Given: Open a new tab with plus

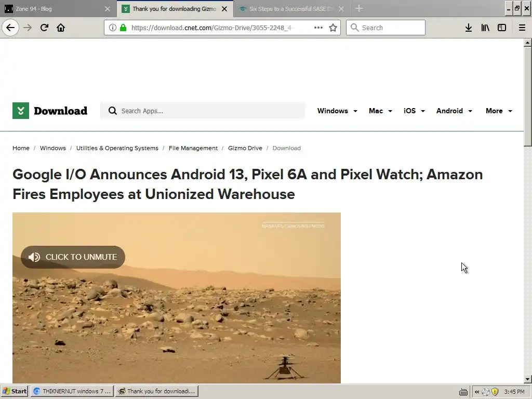Looking at the screenshot, I should [359, 9].
